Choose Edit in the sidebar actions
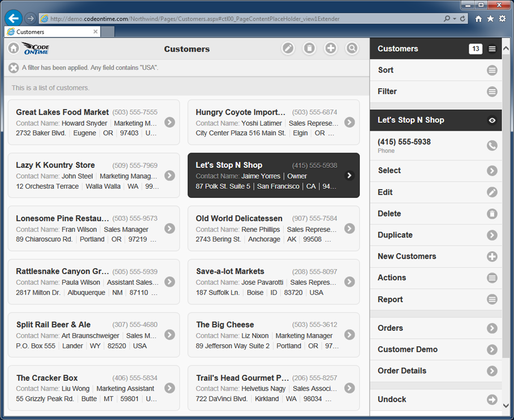This screenshot has width=514, height=420. click(436, 192)
